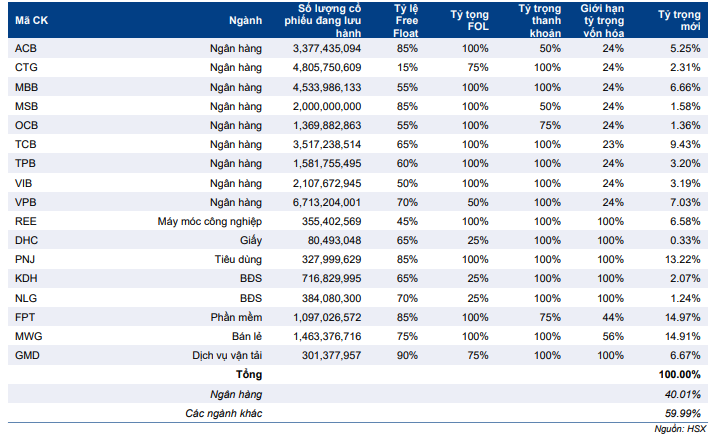
Task: Click the Tỷ lệ Free Float header
Action: point(406,21)
